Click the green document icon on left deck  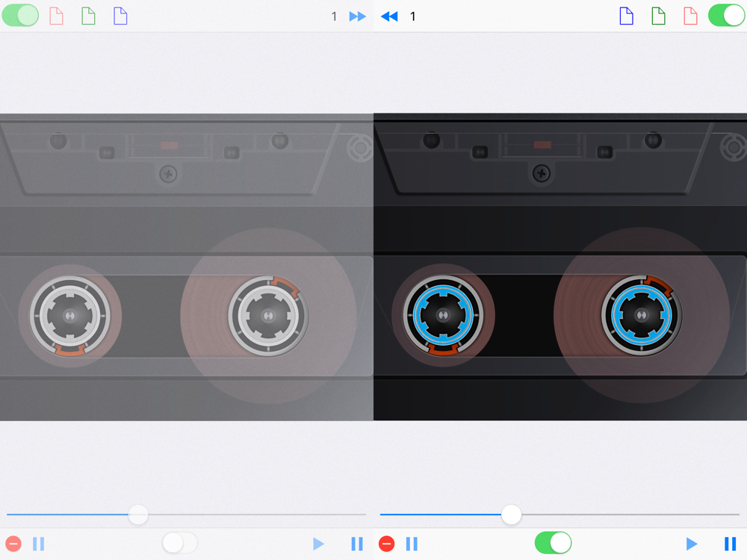[x=88, y=16]
